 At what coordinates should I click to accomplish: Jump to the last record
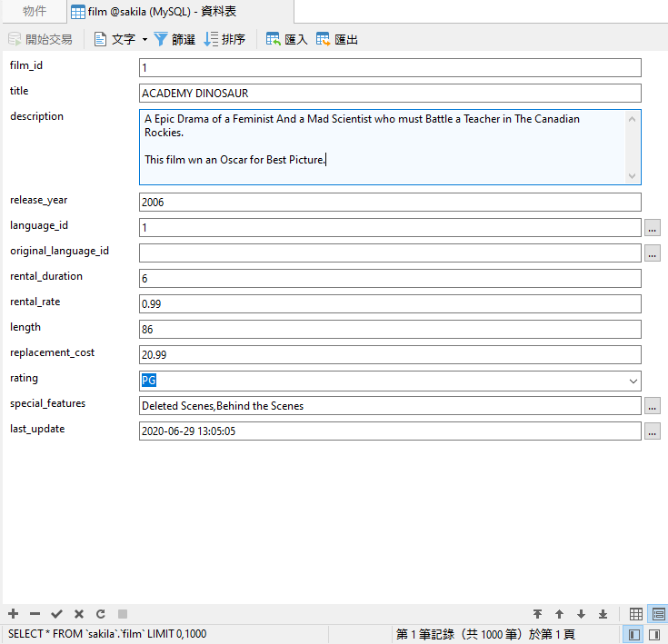pyautogui.click(x=603, y=614)
